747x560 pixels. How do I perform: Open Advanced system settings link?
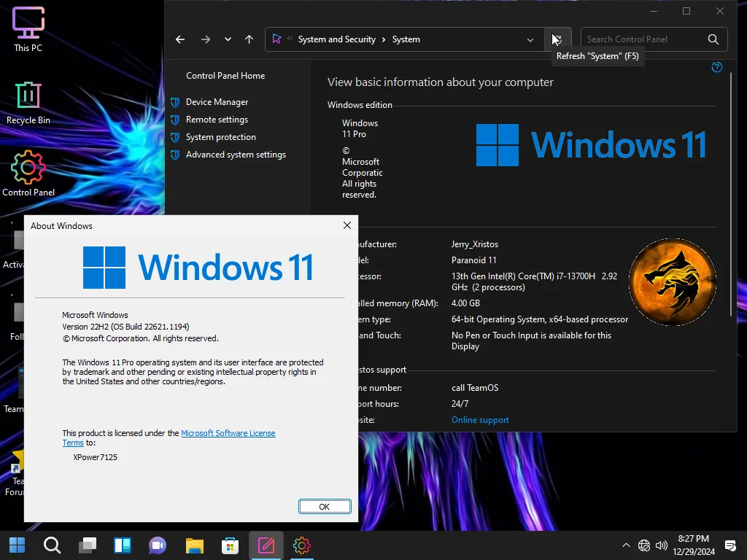tap(236, 155)
